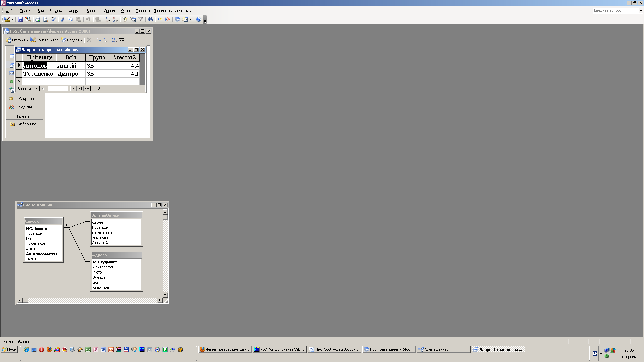The image size is (644, 362).
Task: Toggle the Apply Filter funnel icon
Action: point(141,19)
